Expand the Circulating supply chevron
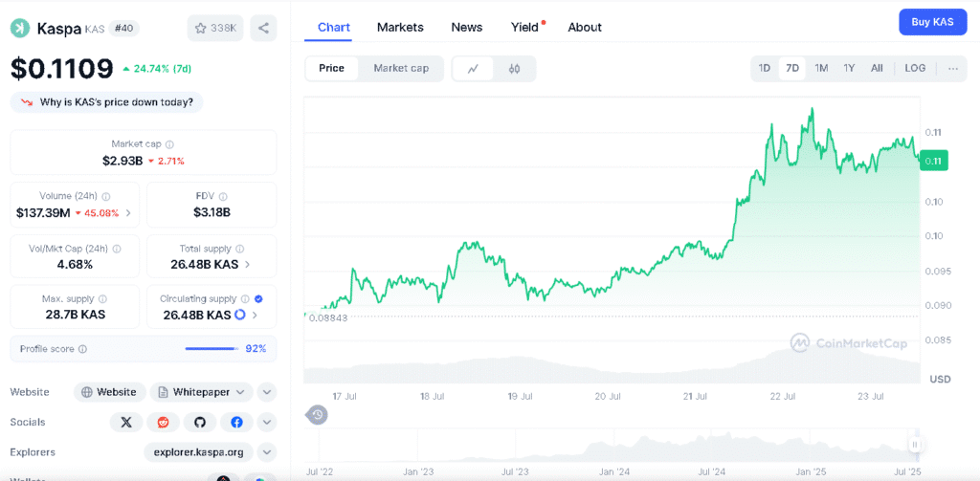Screen dimensions: 980x481 (x=255, y=315)
